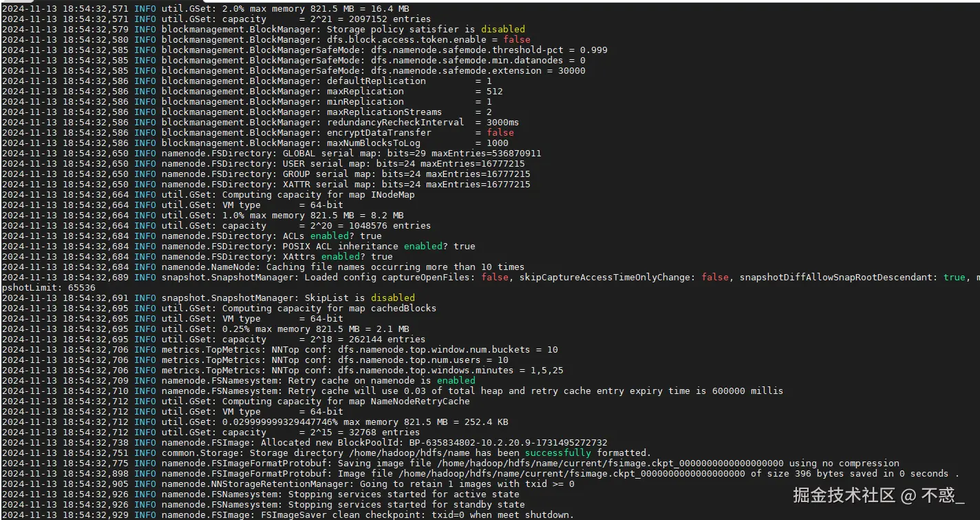Screen dimensions: 980x520
Task: Click "dfs.namenode.top.num.users = 10" line
Action: coord(255,360)
